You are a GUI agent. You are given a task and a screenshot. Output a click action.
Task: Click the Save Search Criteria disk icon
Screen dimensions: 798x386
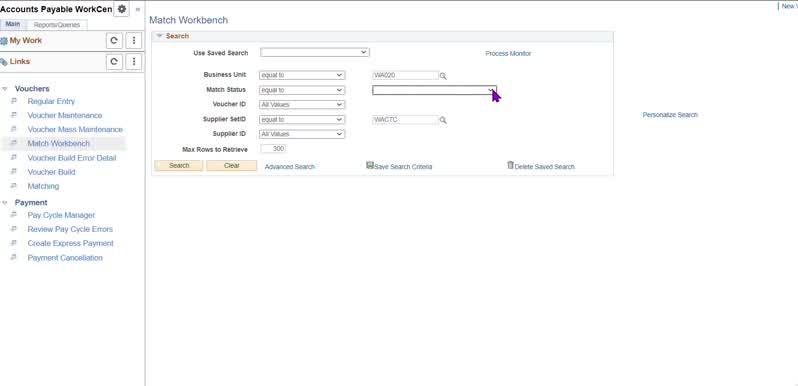(370, 166)
